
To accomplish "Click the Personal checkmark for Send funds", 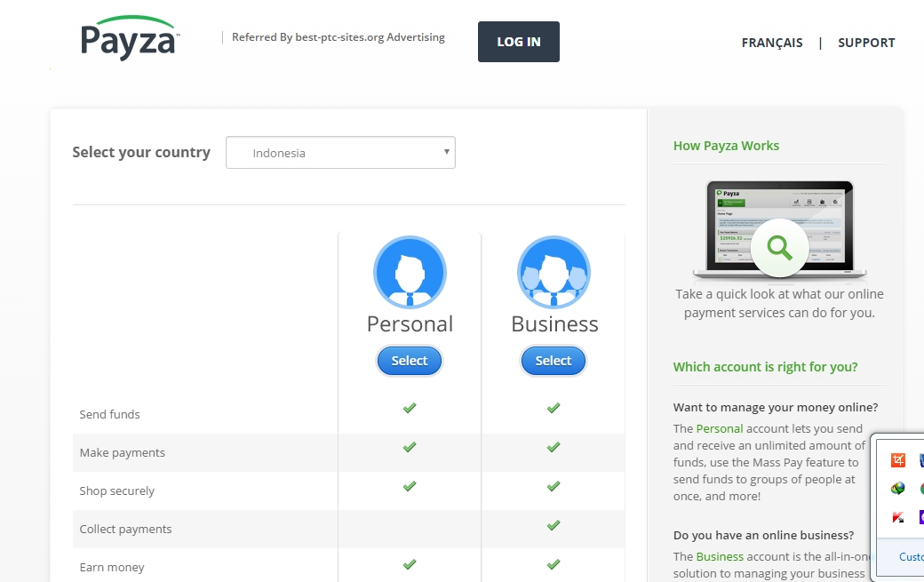I will coord(410,408).
